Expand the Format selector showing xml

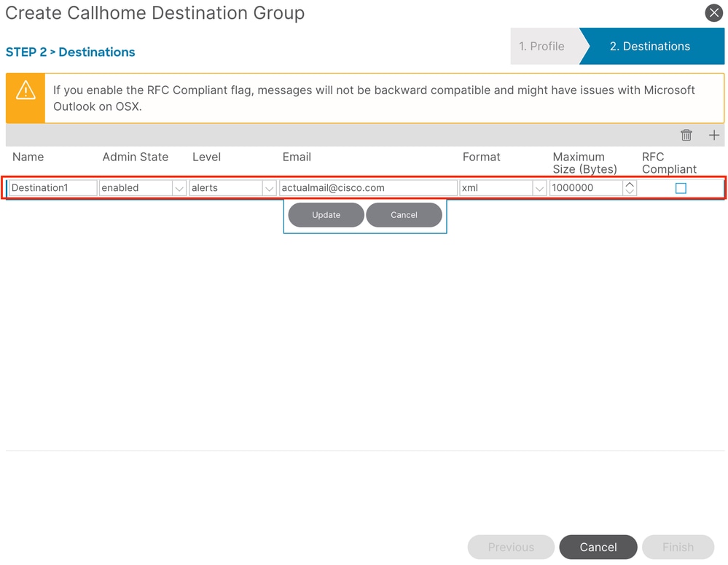point(540,187)
